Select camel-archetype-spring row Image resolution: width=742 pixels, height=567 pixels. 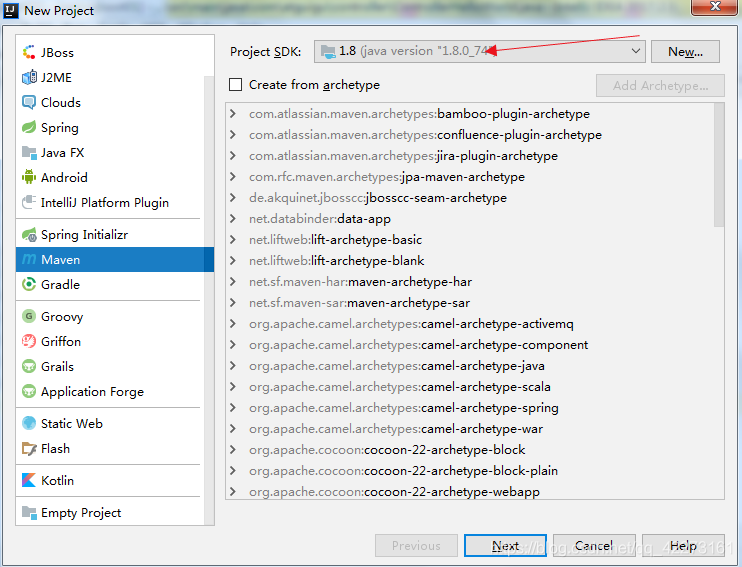click(x=470, y=408)
